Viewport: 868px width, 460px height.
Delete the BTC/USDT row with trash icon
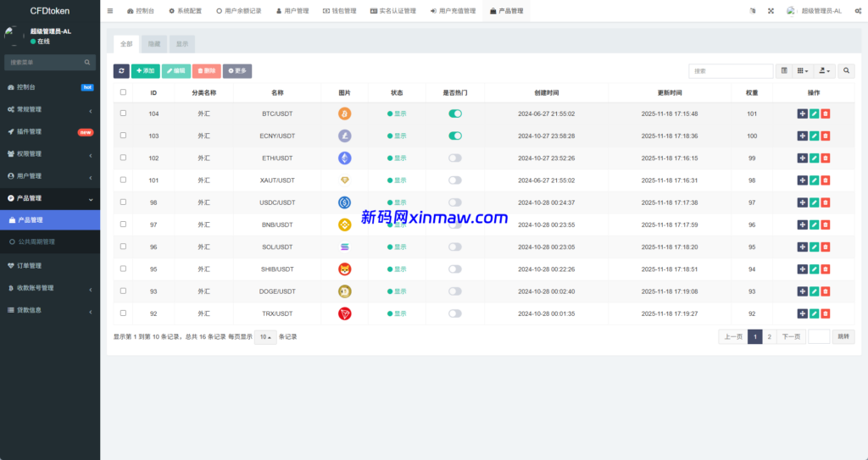pos(826,114)
